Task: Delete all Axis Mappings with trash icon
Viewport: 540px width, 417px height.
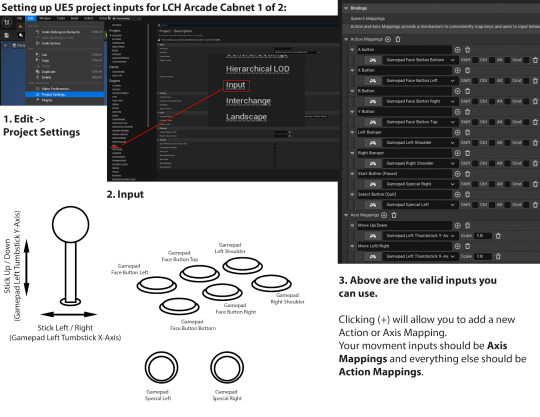Action: point(394,215)
